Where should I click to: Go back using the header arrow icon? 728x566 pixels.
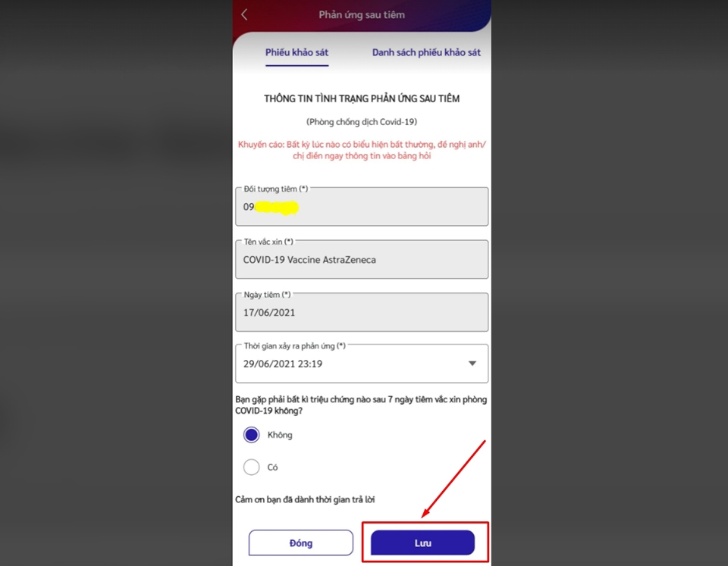click(244, 15)
